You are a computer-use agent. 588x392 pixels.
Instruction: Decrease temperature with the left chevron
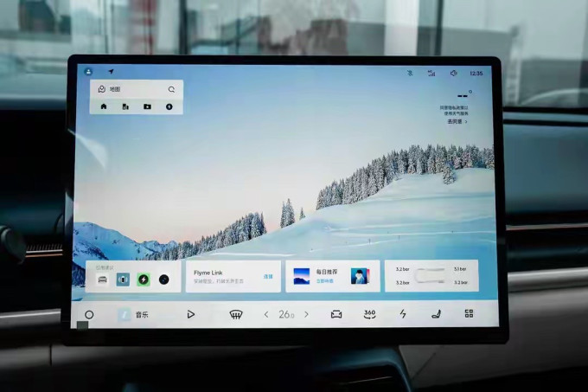pyautogui.click(x=266, y=314)
